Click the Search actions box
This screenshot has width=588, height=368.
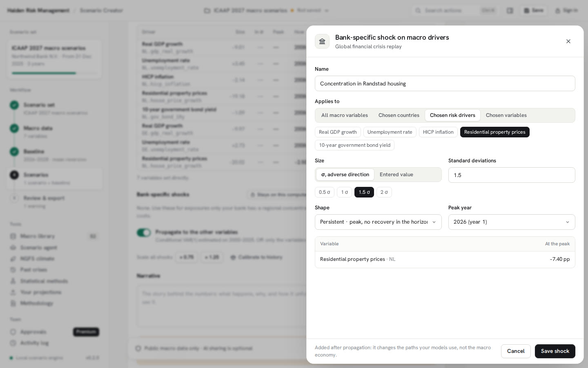click(x=455, y=11)
